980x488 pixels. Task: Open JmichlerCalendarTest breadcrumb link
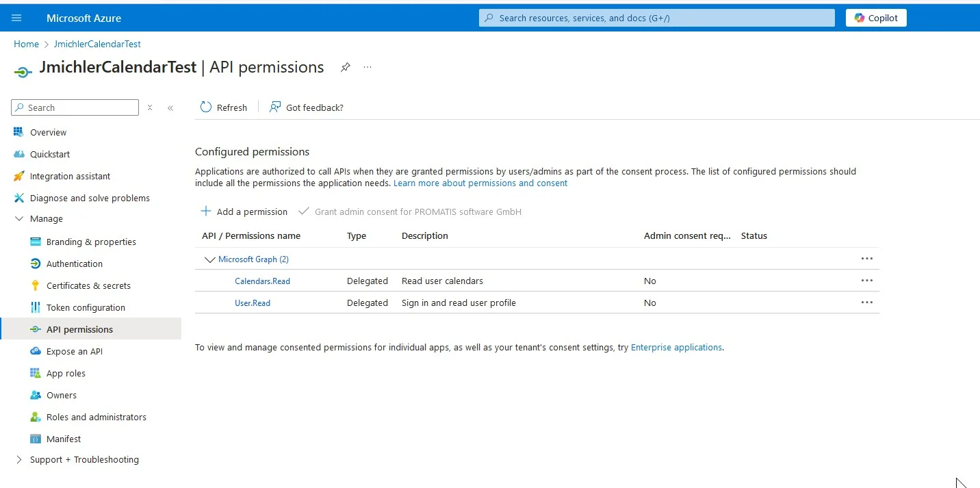[97, 44]
